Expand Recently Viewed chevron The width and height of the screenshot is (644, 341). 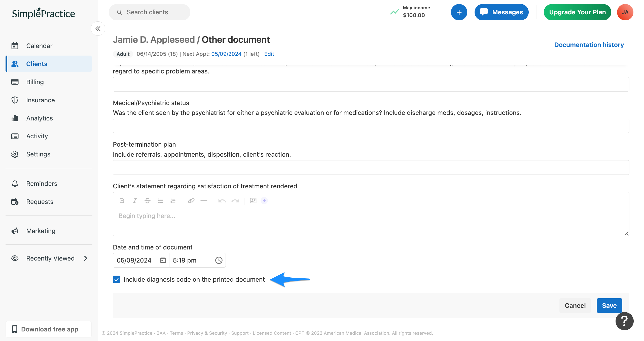click(x=86, y=258)
